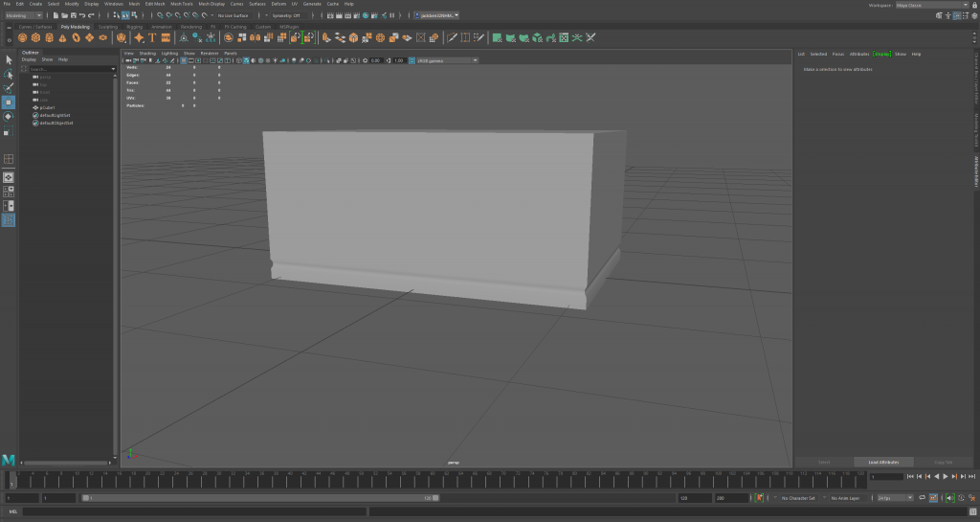
Task: Toggle the auto keyframe button
Action: coord(759,498)
